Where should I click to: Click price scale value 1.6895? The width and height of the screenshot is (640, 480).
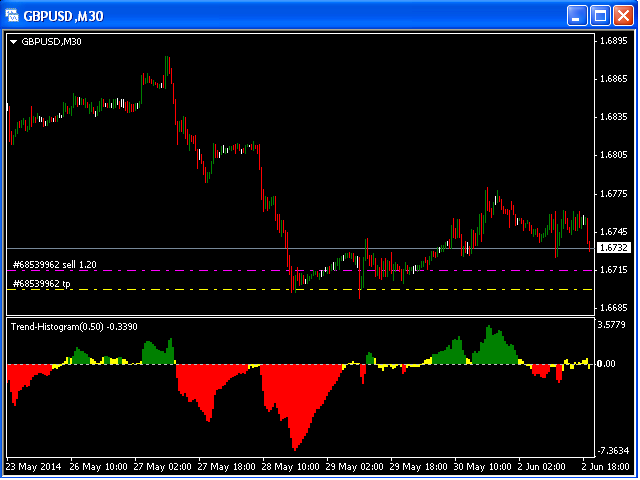coord(614,41)
